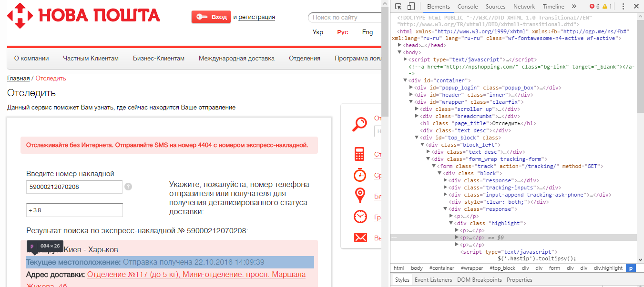Switch to DevTools Timeline tab
The image size is (644, 287).
click(553, 7)
